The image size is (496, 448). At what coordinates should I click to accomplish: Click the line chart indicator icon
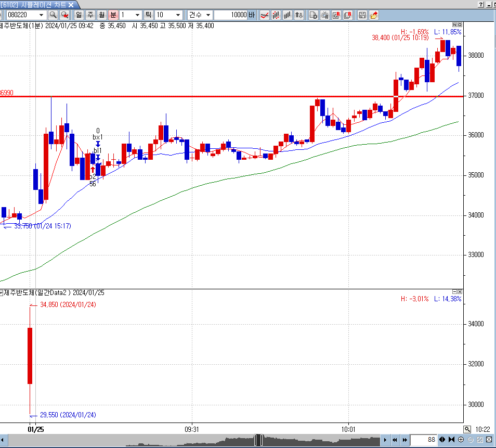point(265,15)
